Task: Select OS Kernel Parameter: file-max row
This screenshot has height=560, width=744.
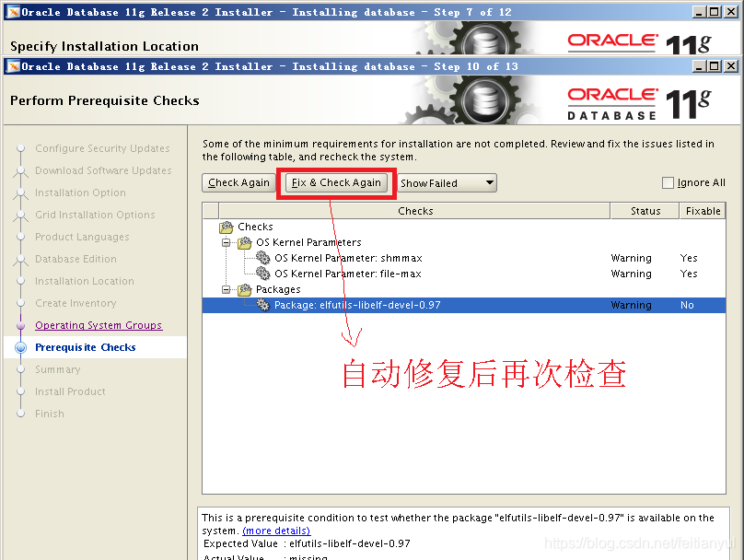Action: click(464, 274)
